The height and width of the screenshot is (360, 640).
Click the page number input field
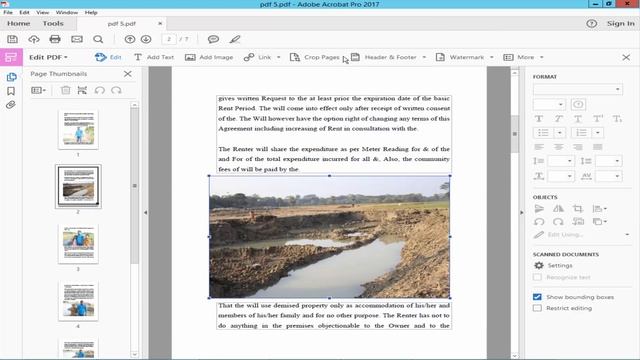169,39
